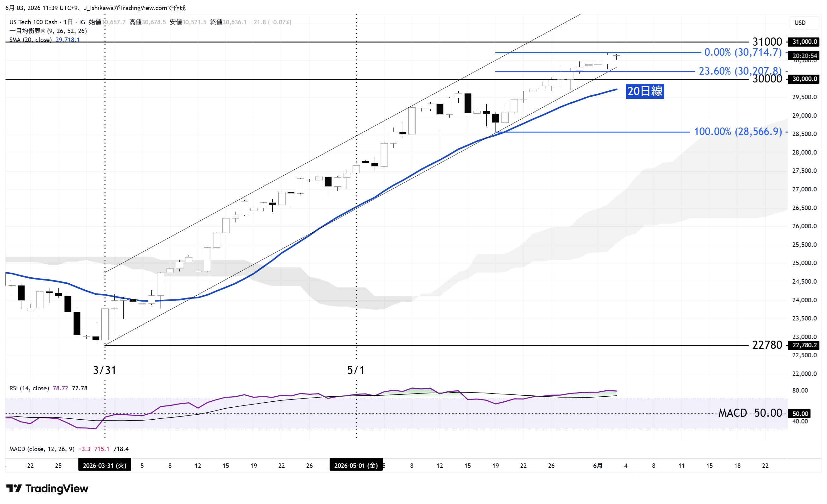Screen dimensions: 827x504
Task: Click the RSI (14, close) indicator label
Action: coord(29,388)
